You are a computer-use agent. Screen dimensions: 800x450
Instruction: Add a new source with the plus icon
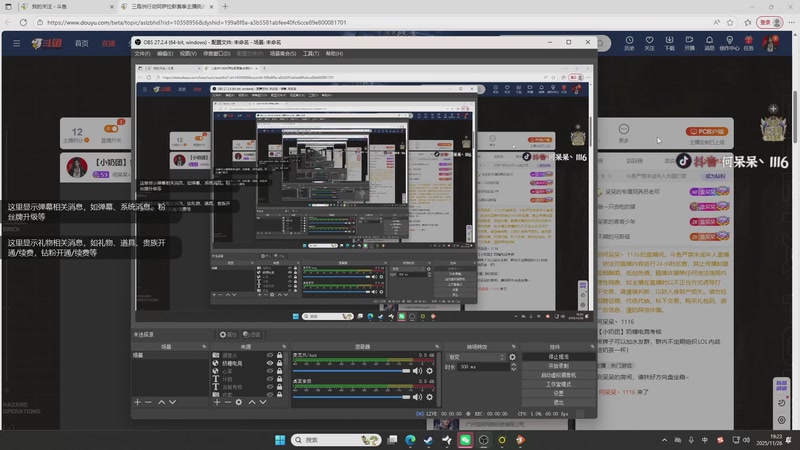(x=217, y=402)
